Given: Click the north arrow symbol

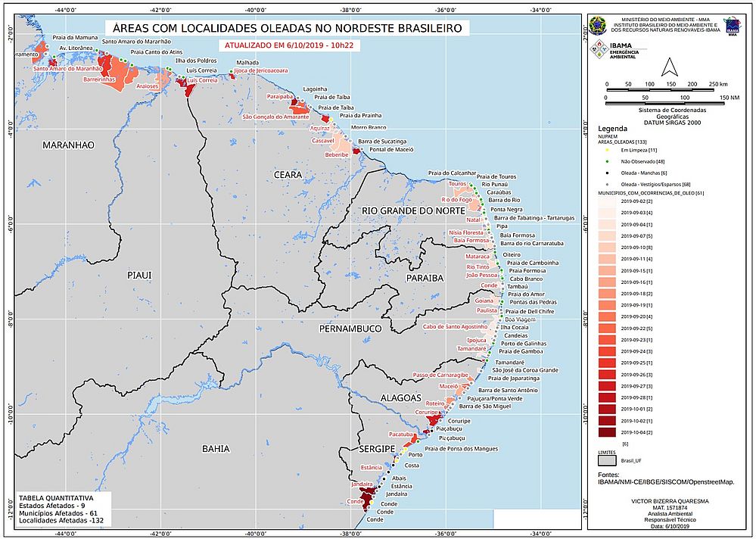Looking at the screenshot, I should 667,66.
